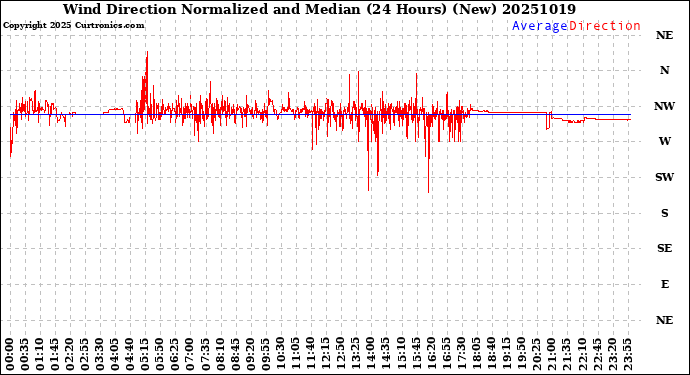
Task: Click the 00:35 time axis label
Action: pos(25,355)
